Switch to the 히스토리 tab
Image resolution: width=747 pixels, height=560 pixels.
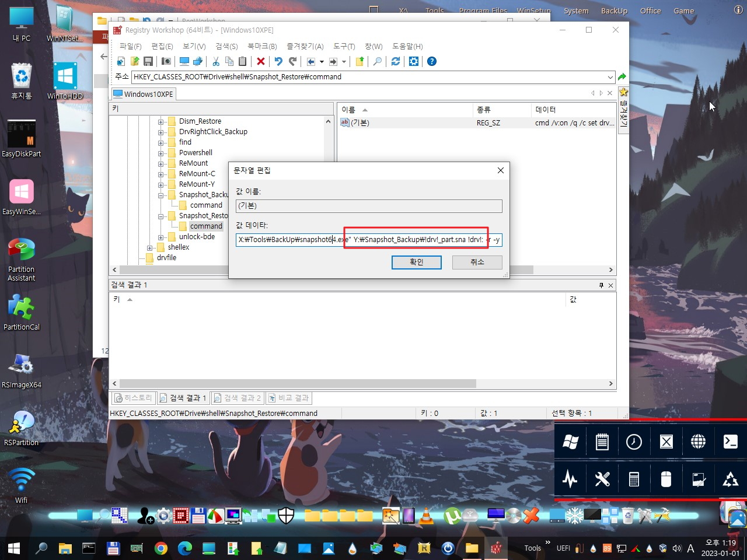point(134,398)
